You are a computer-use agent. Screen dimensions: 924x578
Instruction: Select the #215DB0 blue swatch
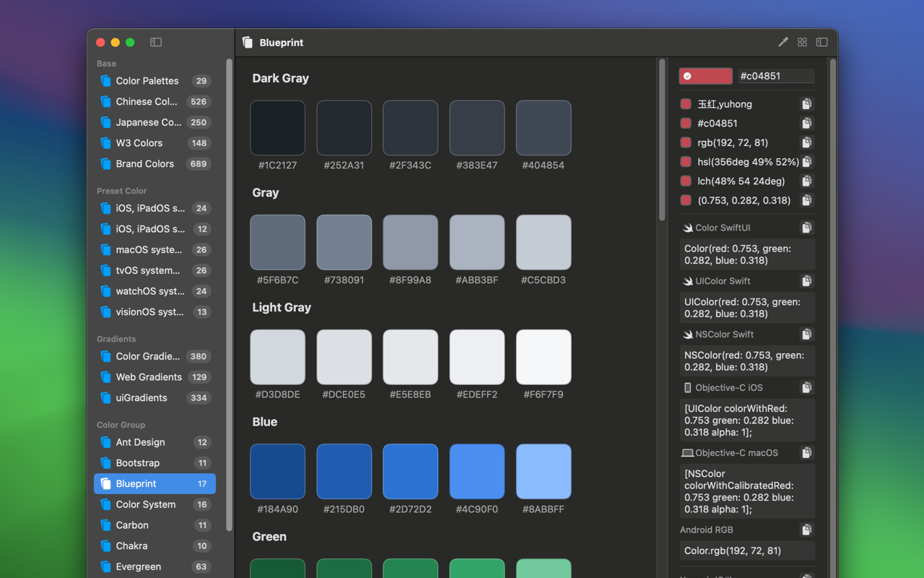pyautogui.click(x=344, y=472)
